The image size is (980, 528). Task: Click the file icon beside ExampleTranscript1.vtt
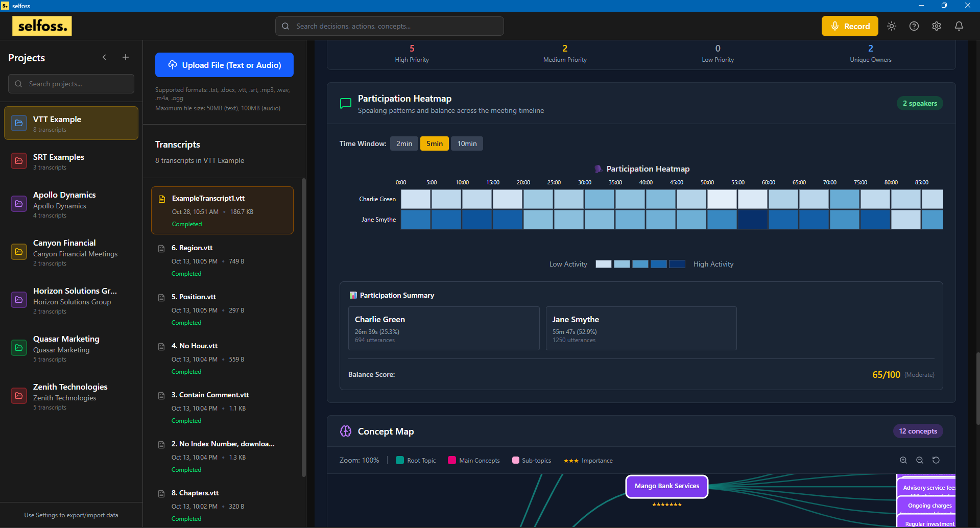162,199
